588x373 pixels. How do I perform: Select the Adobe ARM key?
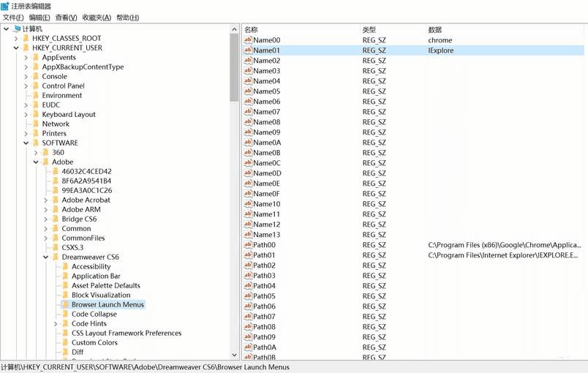[81, 210]
